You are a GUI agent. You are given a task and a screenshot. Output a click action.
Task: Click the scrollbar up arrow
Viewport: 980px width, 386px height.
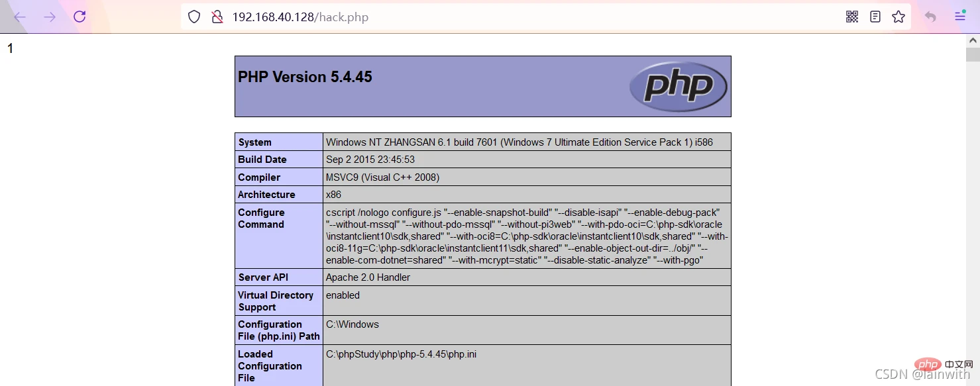972,40
